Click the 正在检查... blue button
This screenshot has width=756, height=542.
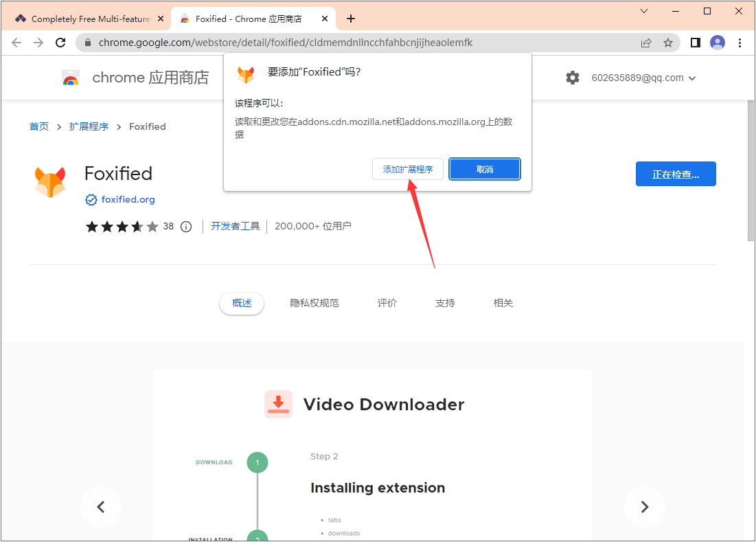[x=676, y=174]
